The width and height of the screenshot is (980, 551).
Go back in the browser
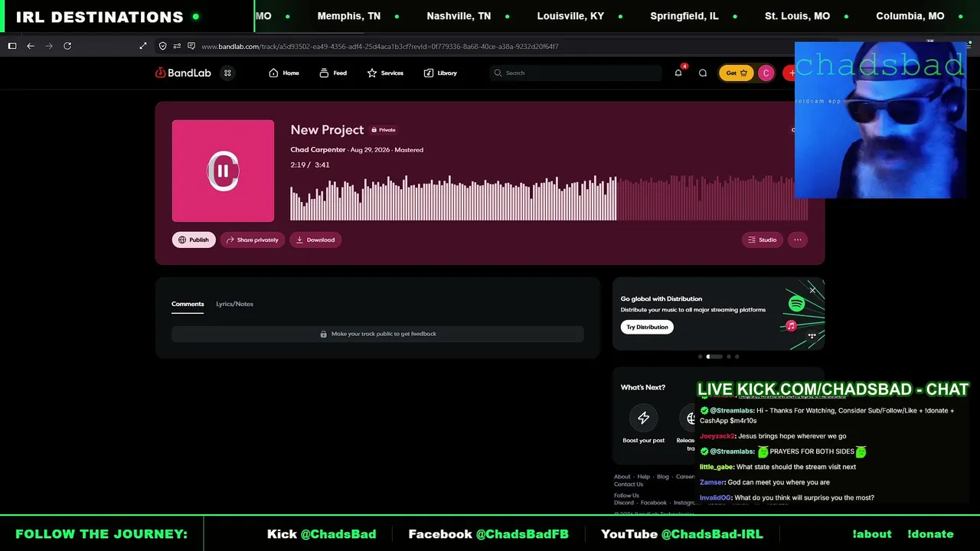[31, 46]
